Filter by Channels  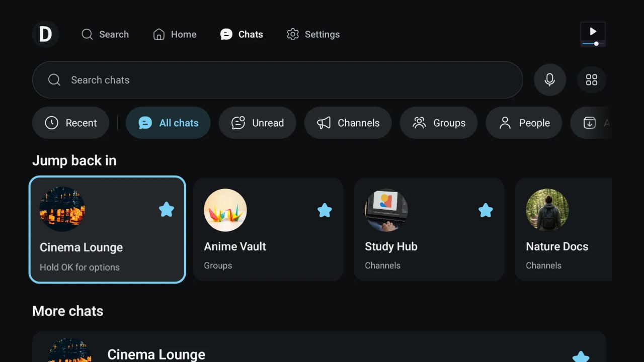tap(348, 123)
